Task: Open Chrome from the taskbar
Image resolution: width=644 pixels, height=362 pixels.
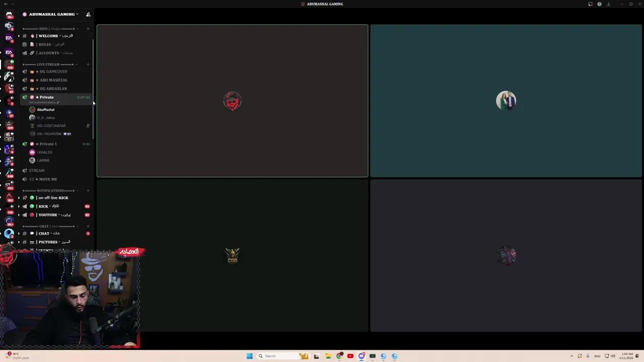Action: pyautogui.click(x=340, y=356)
